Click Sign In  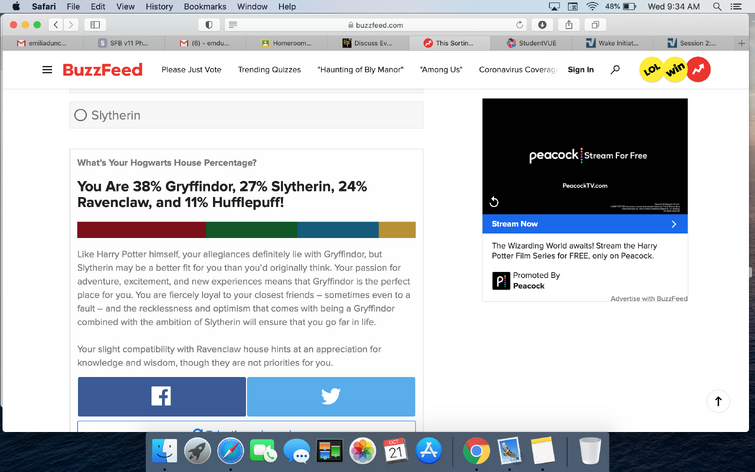581,70
